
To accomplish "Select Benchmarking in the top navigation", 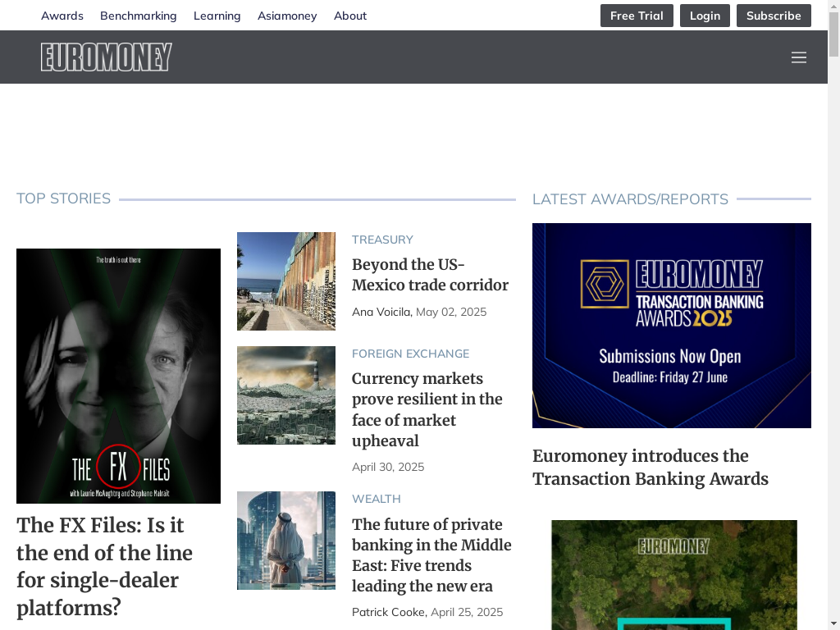I will (138, 16).
